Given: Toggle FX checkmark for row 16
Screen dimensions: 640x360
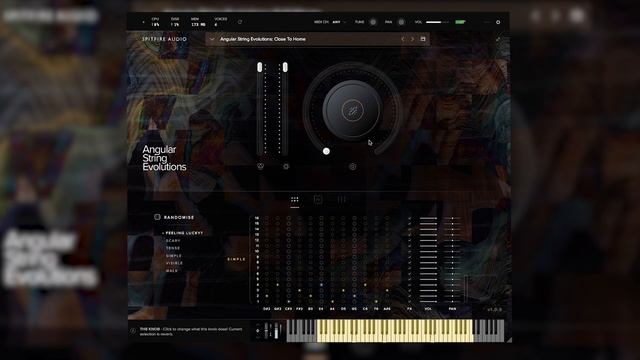Looking at the screenshot, I should click(x=409, y=218).
